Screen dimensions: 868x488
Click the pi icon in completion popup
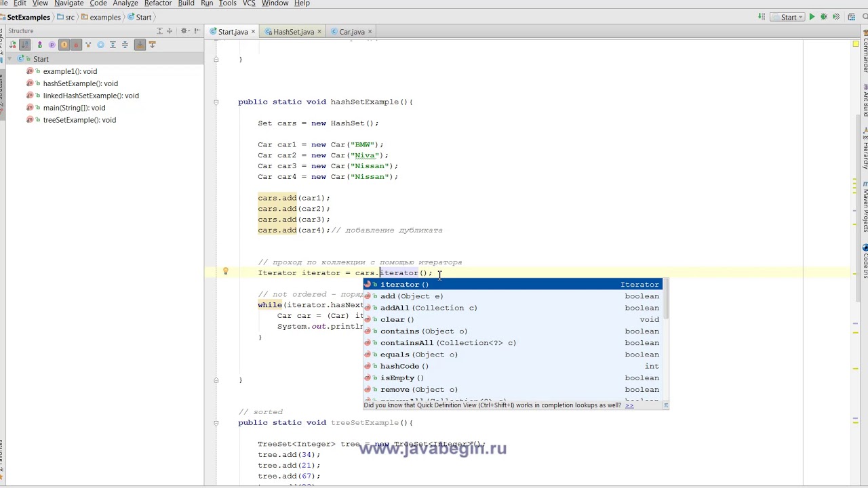(665, 405)
